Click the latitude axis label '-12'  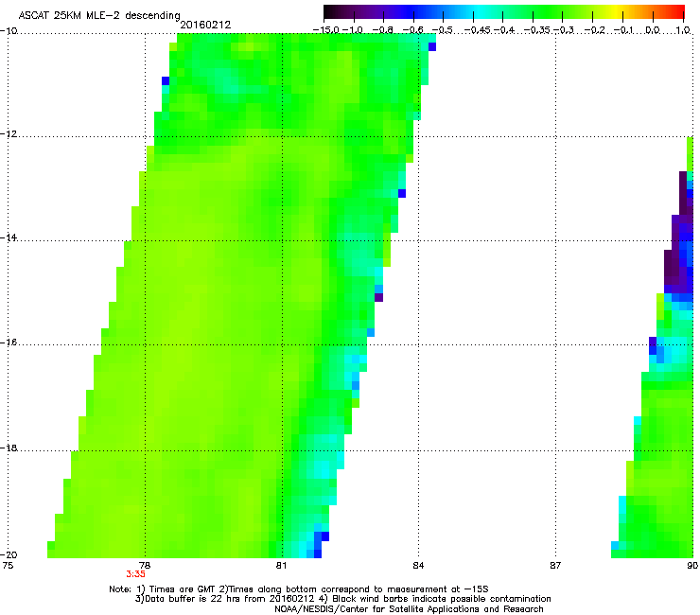tap(9, 134)
